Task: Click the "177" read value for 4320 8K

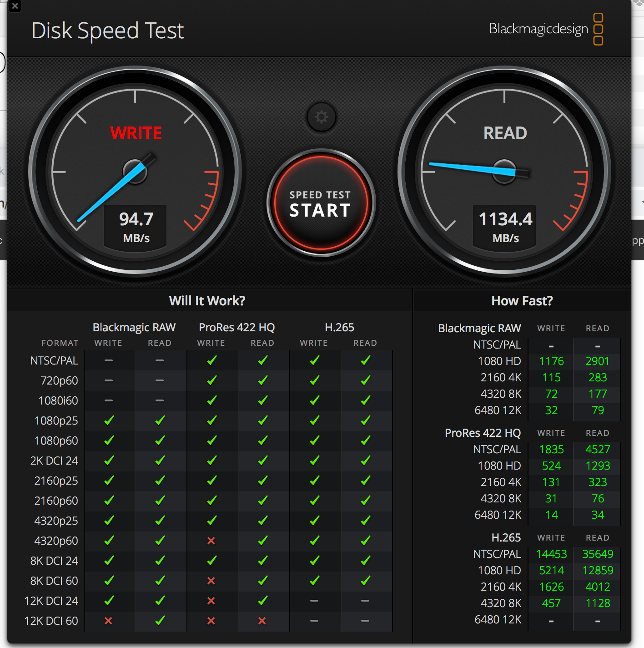Action: pos(598,394)
